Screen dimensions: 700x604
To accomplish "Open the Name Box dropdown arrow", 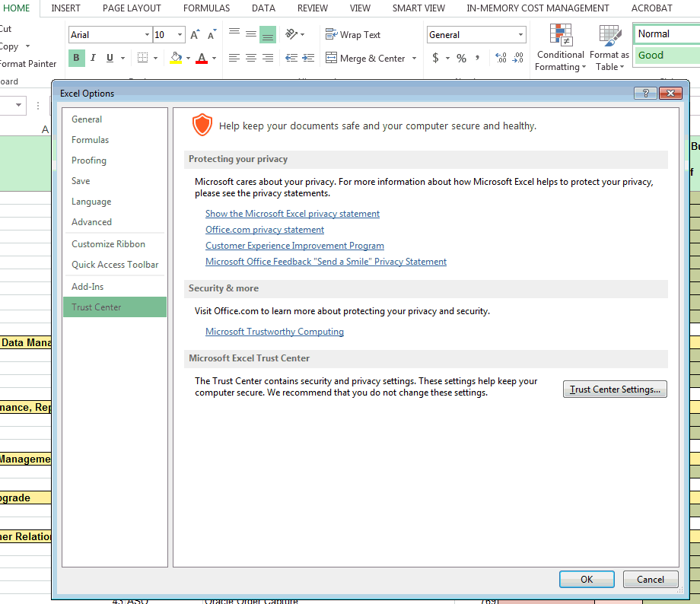I will [18, 105].
